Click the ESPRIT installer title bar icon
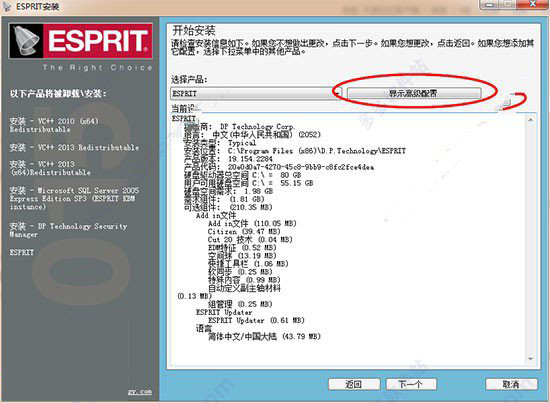550x403 pixels. pos(7,6)
